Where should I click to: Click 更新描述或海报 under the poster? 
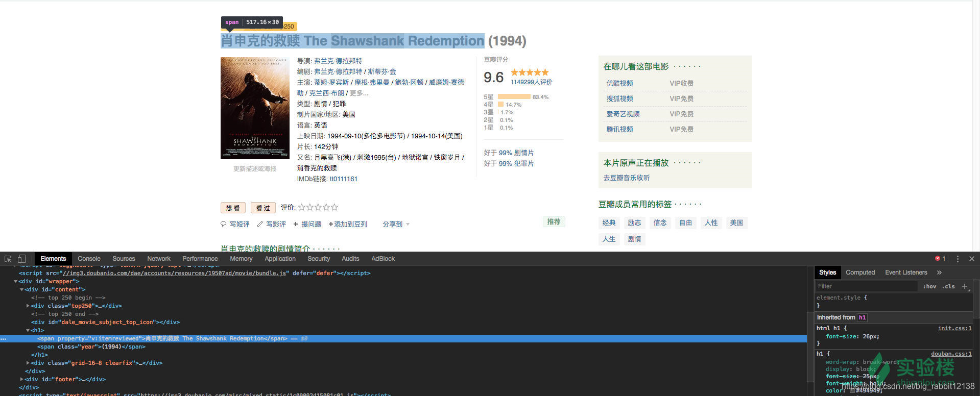pyautogui.click(x=255, y=168)
